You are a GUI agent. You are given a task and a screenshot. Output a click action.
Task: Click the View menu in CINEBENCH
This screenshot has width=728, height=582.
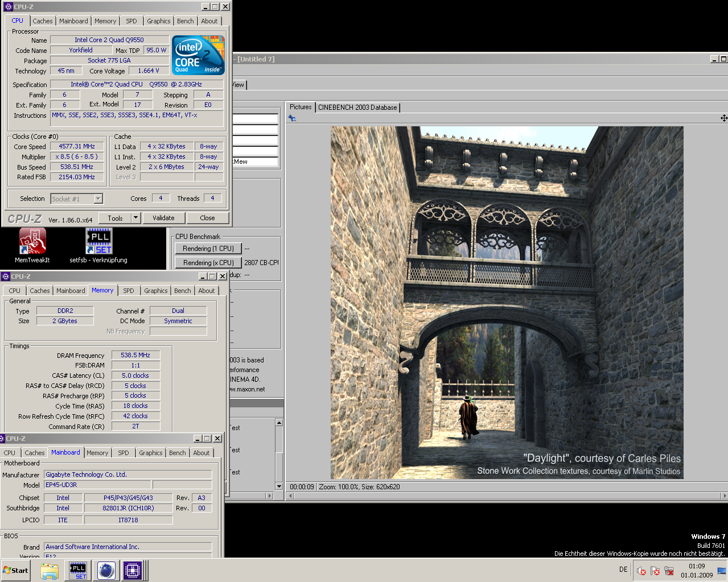[238, 85]
